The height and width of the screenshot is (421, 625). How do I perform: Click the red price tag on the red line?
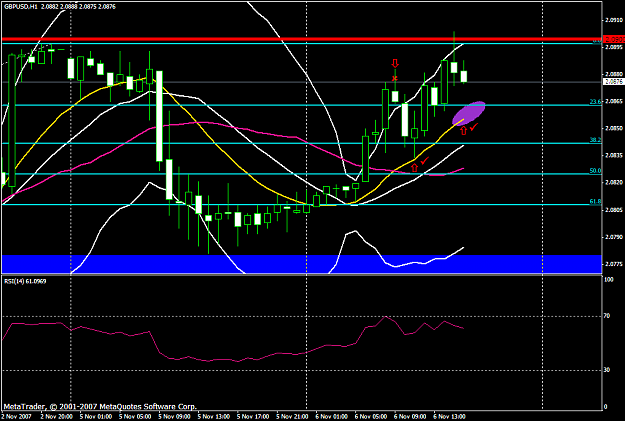pyautogui.click(x=614, y=39)
